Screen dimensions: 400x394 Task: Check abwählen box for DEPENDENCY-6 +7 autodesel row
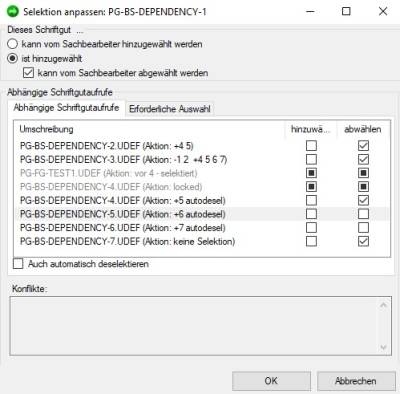point(363,227)
